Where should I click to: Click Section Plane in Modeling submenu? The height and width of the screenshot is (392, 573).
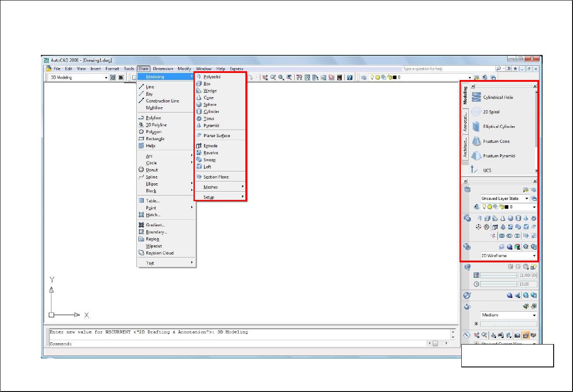point(216,177)
